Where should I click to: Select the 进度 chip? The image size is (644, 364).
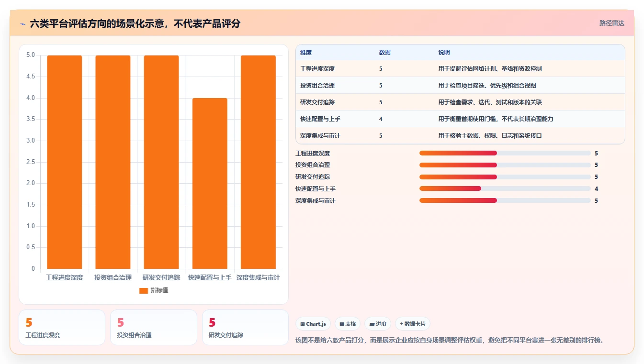[x=378, y=324]
